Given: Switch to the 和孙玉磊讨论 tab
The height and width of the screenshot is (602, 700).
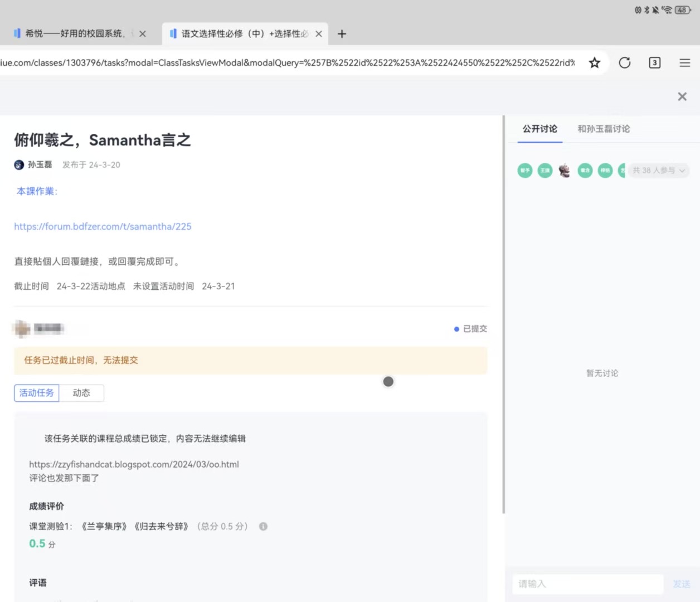Looking at the screenshot, I should point(604,129).
